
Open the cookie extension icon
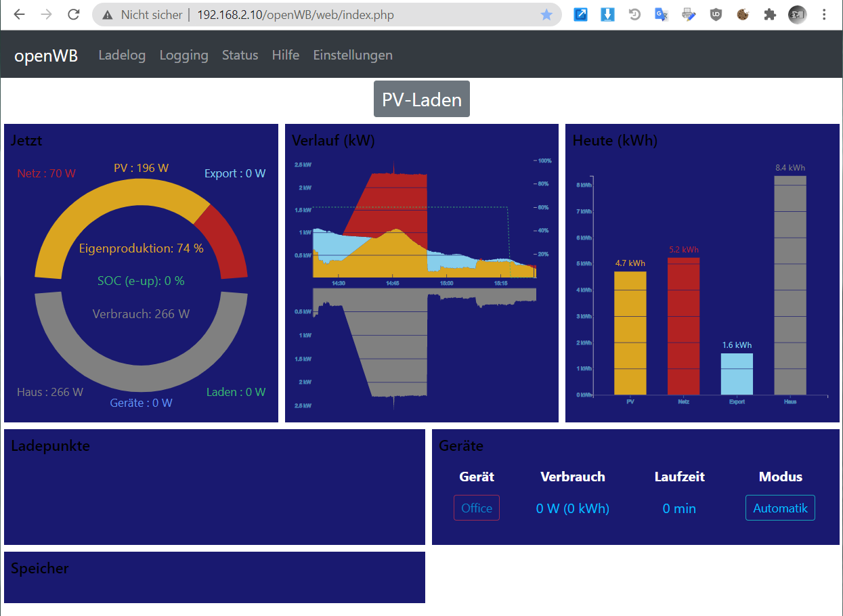point(743,15)
